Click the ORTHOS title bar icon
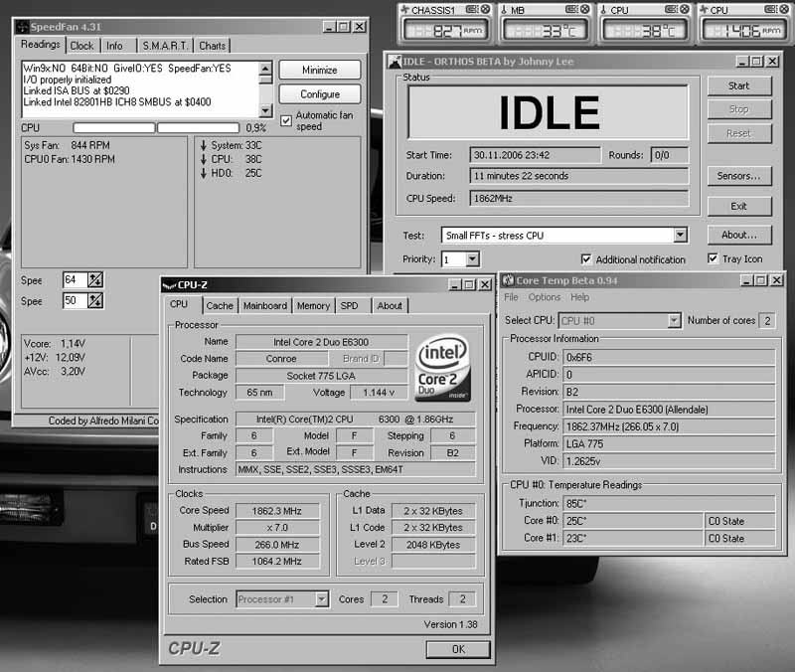The width and height of the screenshot is (795, 672). 395,62
